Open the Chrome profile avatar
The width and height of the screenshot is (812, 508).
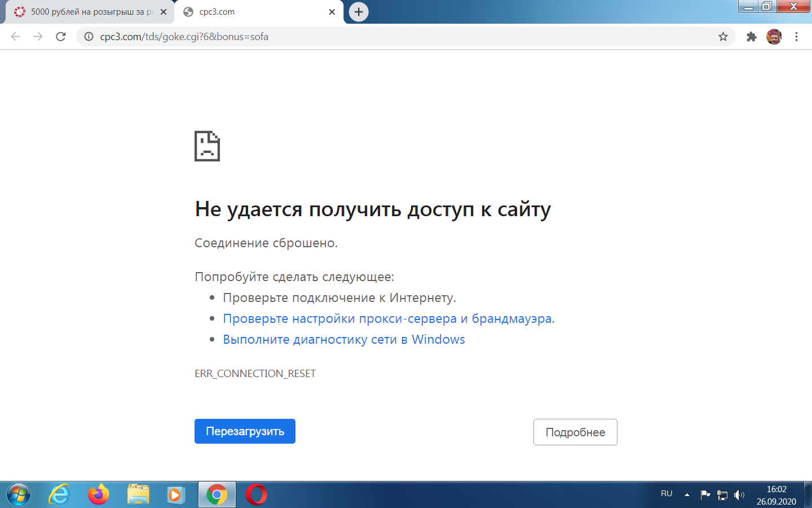click(x=774, y=37)
